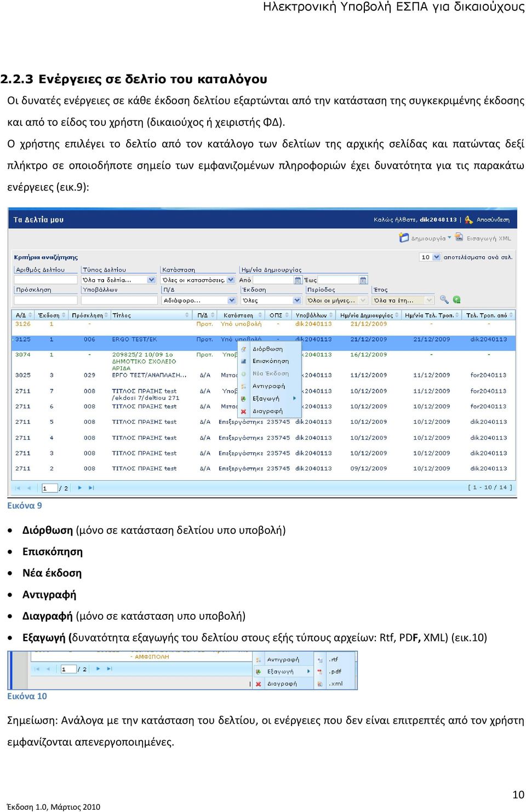Open the Τύπος Δελτίου dropdown

pyautogui.click(x=119, y=280)
